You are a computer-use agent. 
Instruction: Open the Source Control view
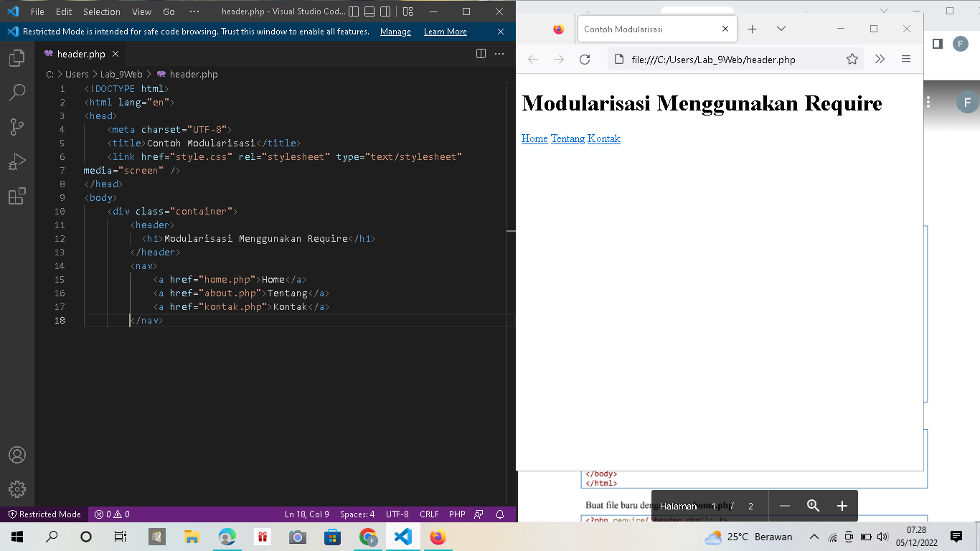17,127
